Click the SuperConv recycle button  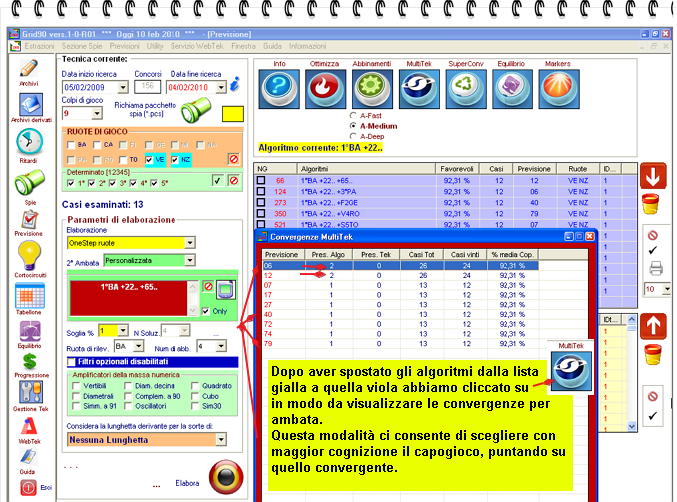tap(465, 89)
